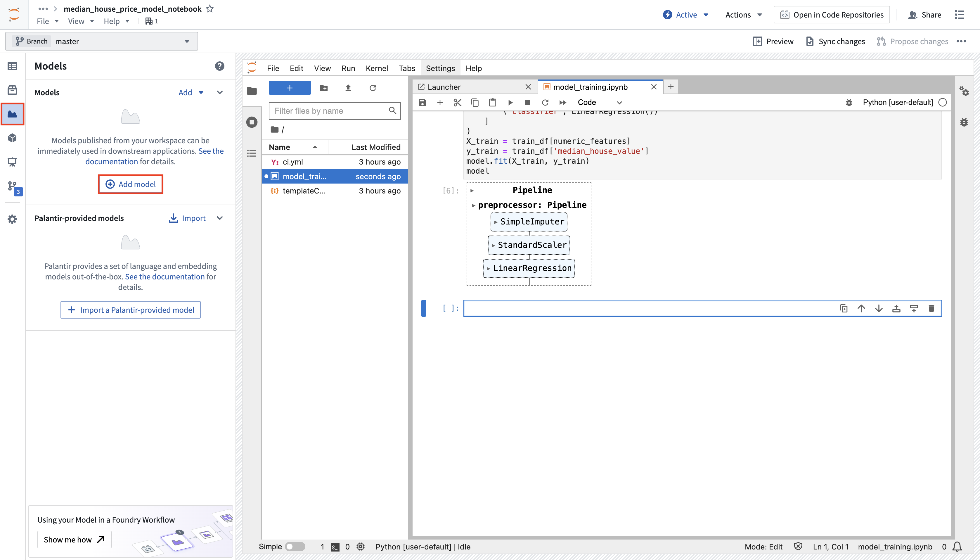Cut the selected cell with the scissors icon
Screen dimensions: 980x560
pos(457,102)
